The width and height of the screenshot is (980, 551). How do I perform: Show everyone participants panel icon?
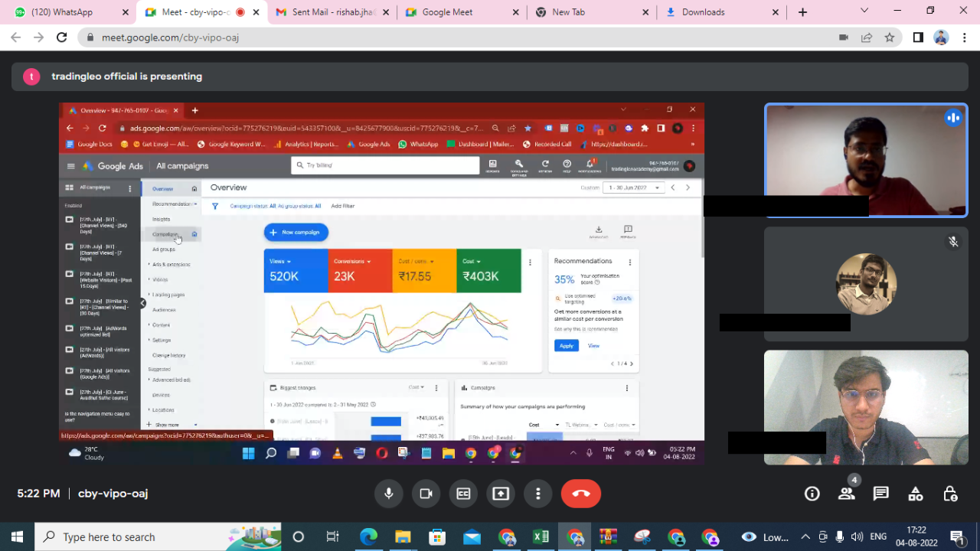pos(847,494)
